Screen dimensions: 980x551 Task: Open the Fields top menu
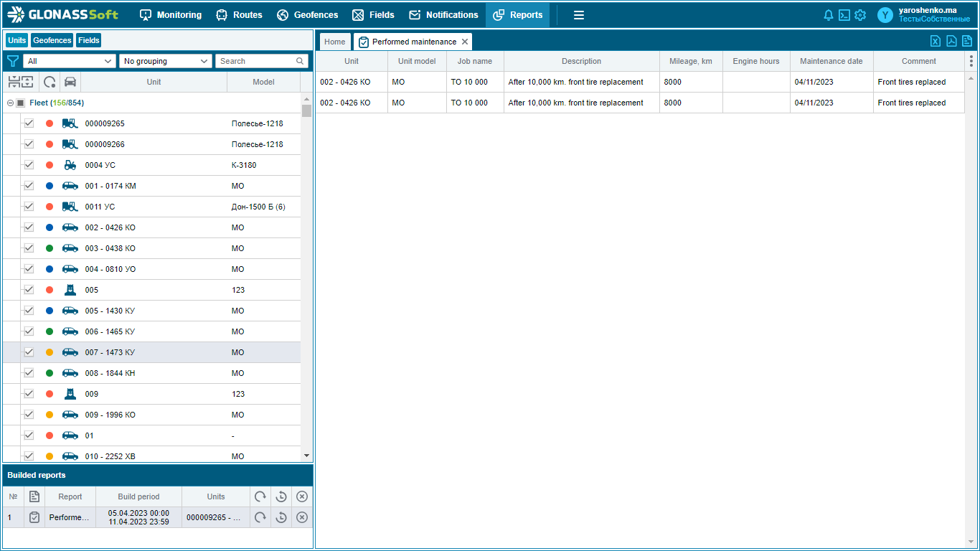[373, 15]
